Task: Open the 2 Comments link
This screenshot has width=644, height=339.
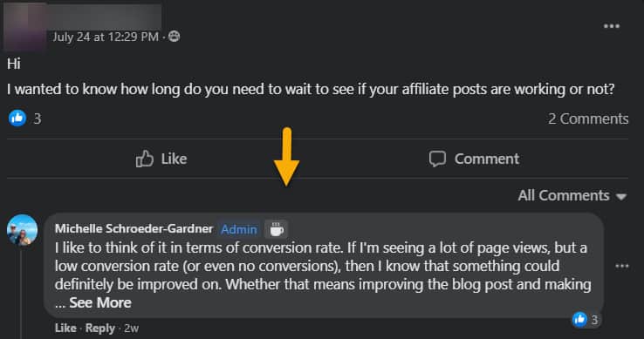Action: [x=588, y=119]
